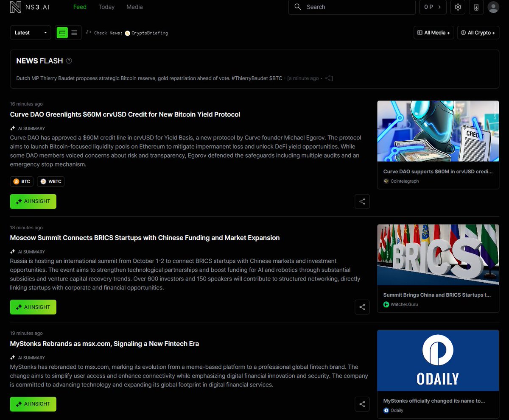Switch to the Media tab
509x420 pixels.
pos(134,7)
